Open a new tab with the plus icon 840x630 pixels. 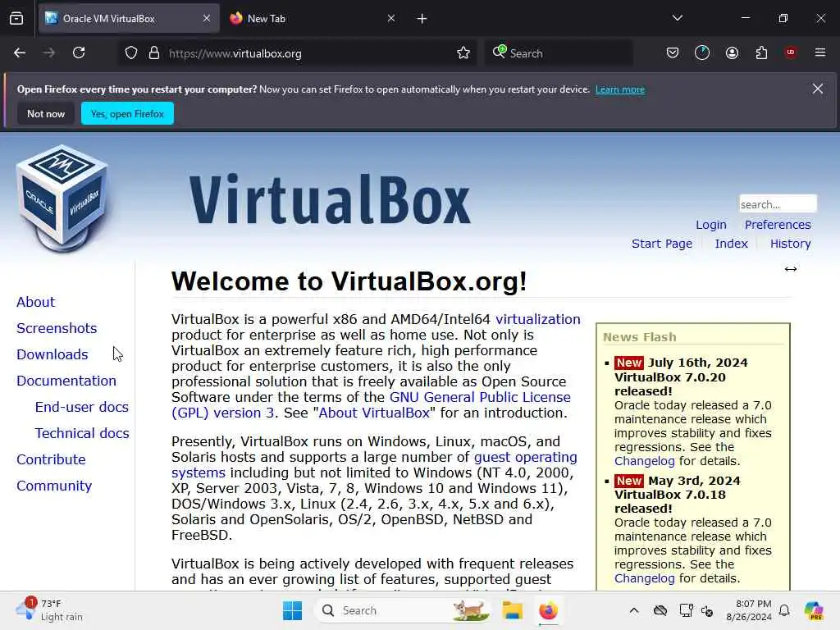pos(422,19)
